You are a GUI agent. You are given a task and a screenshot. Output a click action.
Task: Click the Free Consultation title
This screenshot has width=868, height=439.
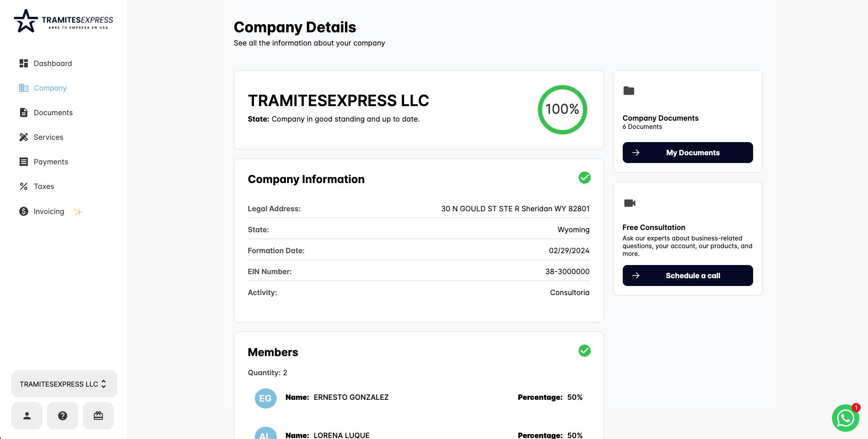tap(654, 227)
